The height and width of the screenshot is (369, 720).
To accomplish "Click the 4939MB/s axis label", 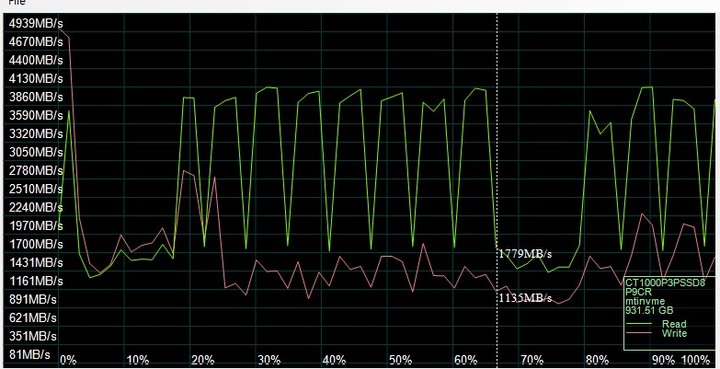I will click(x=35, y=23).
